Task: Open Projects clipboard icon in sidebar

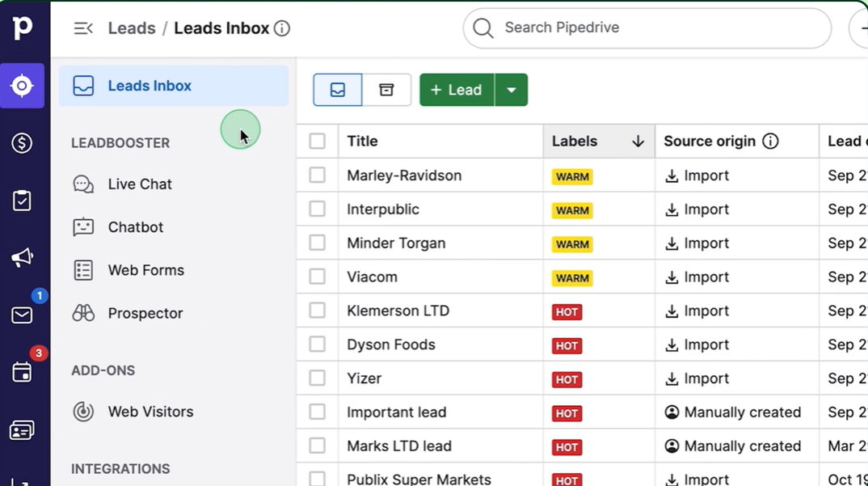Action: (x=22, y=201)
